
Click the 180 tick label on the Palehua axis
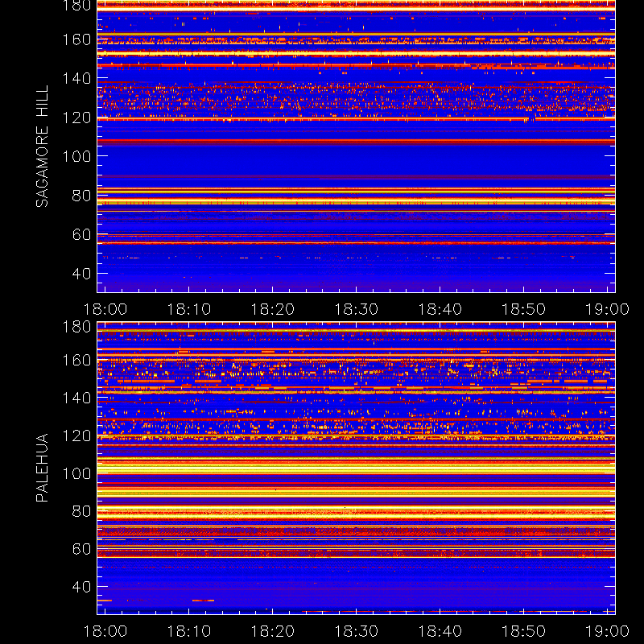(x=76, y=327)
